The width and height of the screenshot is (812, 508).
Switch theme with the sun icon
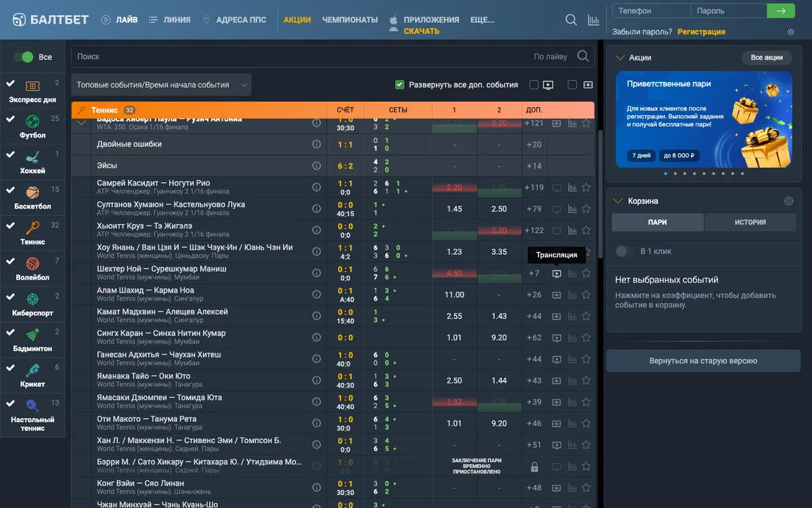pyautogui.click(x=791, y=32)
